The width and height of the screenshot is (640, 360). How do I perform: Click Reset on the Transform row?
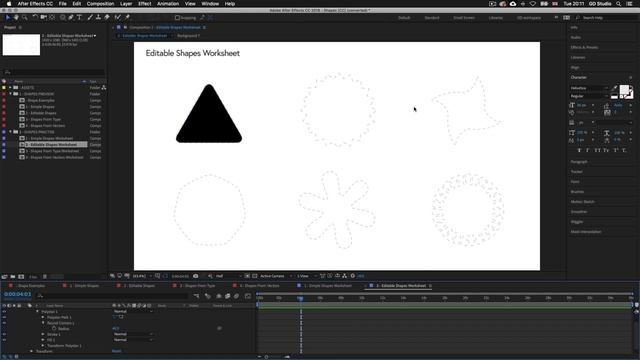[116, 351]
